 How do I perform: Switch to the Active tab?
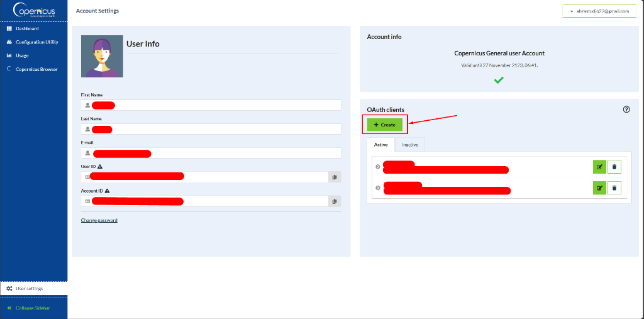coord(380,145)
